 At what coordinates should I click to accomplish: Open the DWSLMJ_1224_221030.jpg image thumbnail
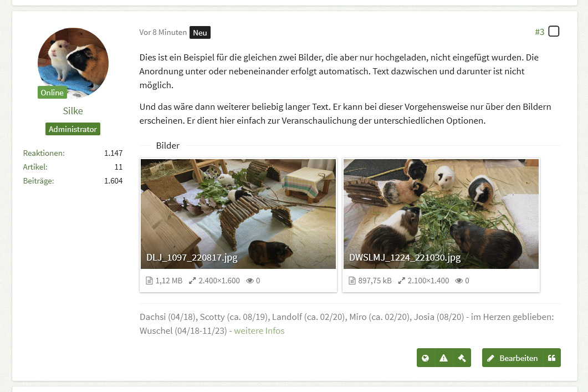(441, 213)
